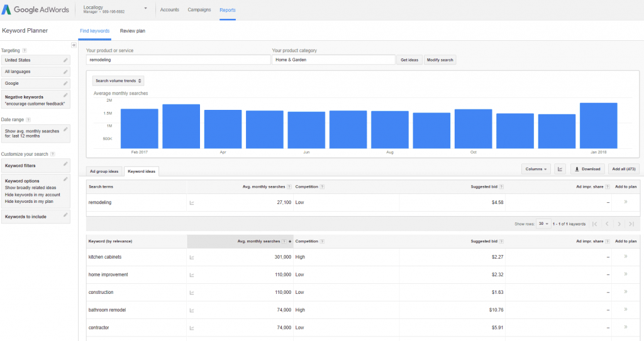Click the Download button
Screen dimensions: 644x341
[587, 169]
